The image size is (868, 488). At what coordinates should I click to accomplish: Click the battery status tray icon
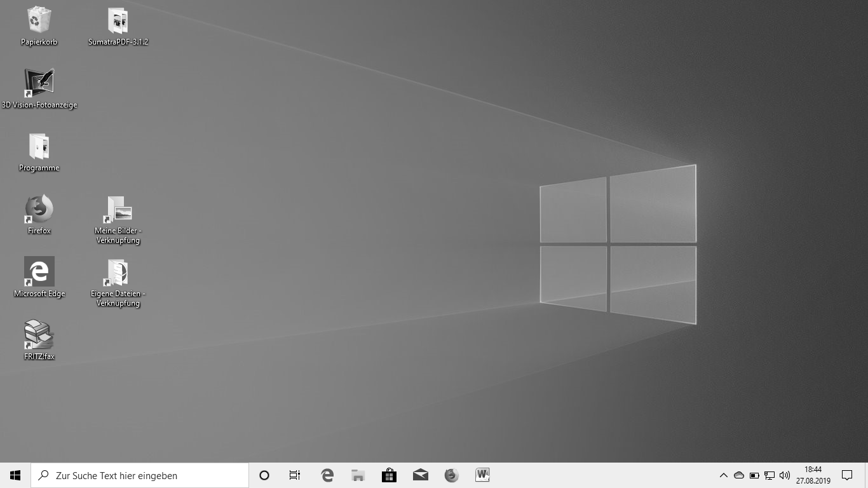click(754, 475)
